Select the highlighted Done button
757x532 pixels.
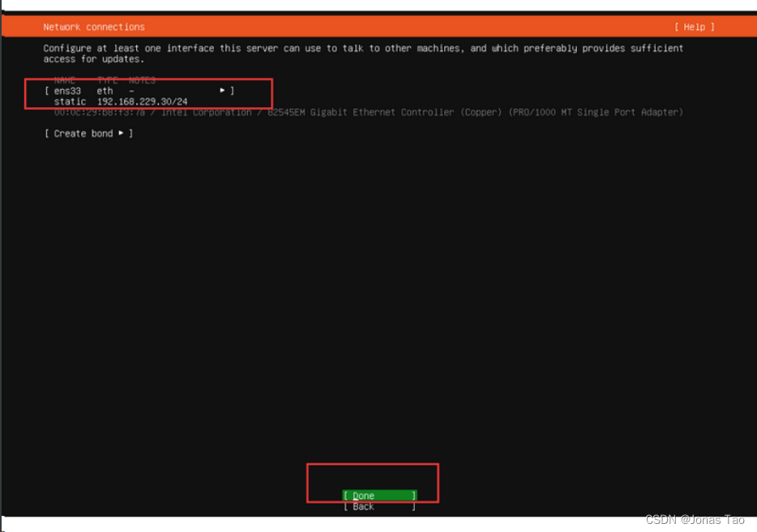point(378,495)
